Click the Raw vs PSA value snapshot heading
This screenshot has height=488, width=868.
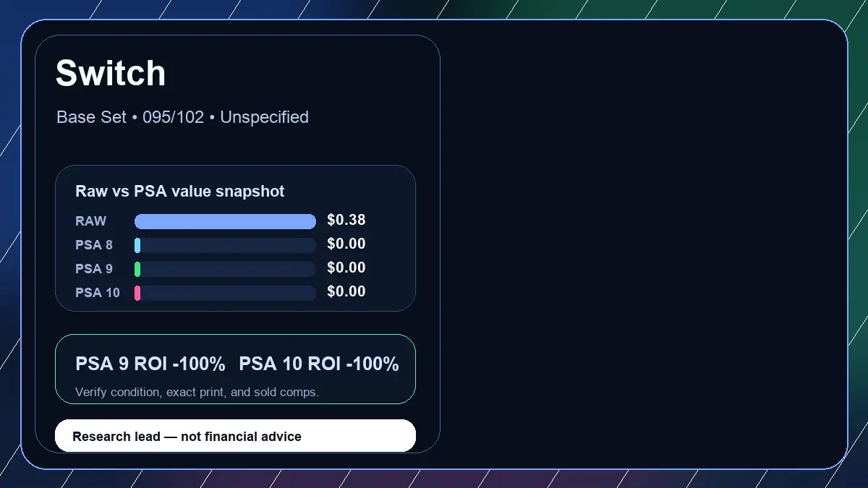click(x=180, y=192)
